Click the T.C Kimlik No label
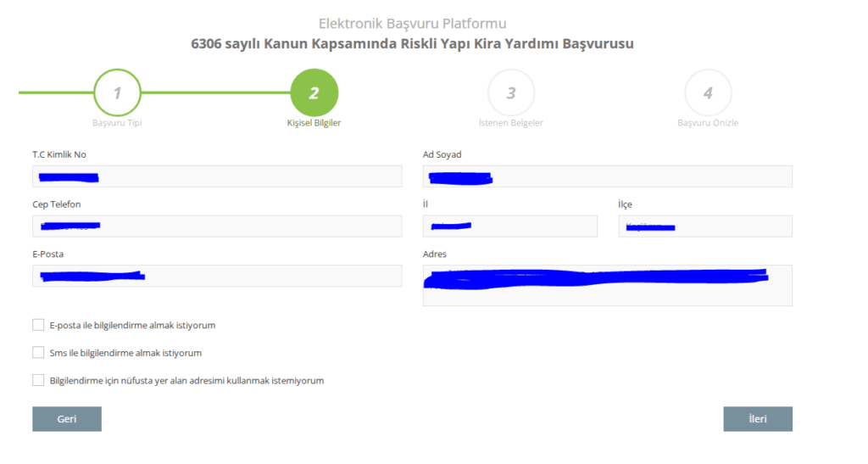The width and height of the screenshot is (868, 464). [x=59, y=154]
